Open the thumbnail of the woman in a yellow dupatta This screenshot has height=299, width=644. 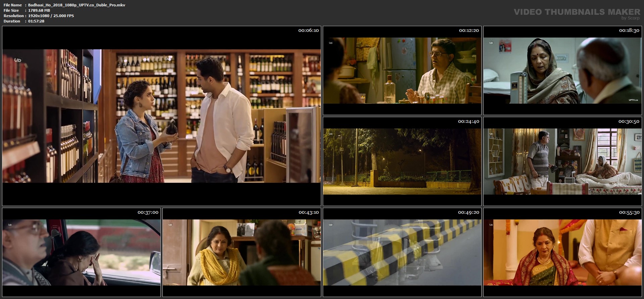point(242,252)
